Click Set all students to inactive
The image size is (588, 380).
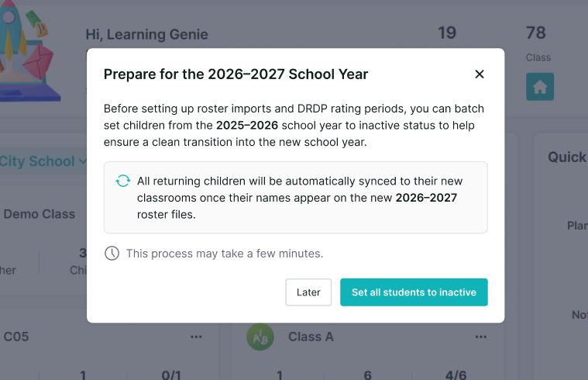[414, 292]
